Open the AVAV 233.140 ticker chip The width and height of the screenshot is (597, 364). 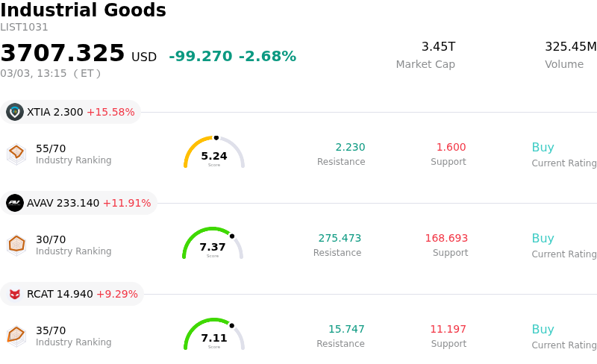(x=79, y=203)
